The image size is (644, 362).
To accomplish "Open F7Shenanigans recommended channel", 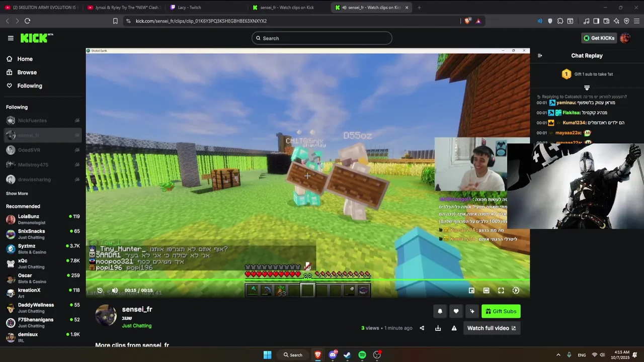I will tap(43, 323).
